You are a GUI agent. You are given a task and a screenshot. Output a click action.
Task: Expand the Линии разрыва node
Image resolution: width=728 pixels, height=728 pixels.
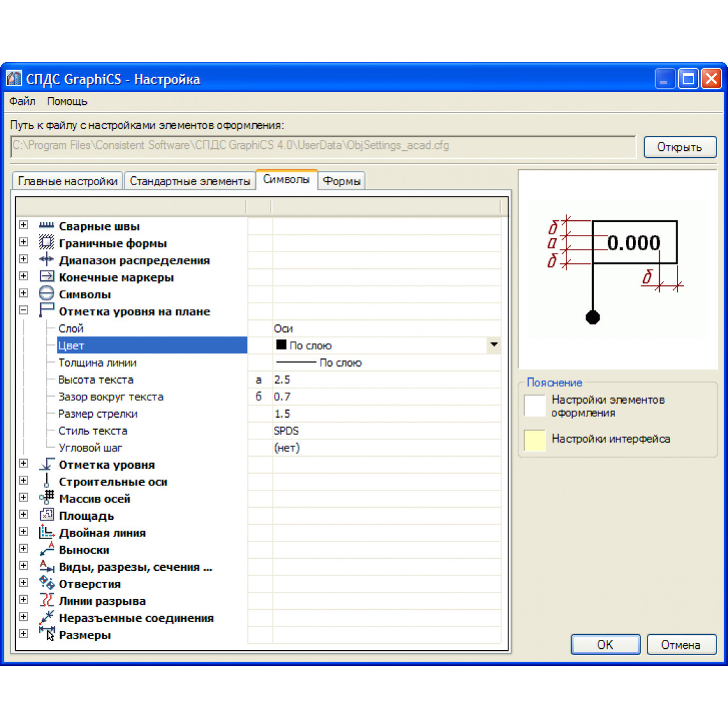coord(24,600)
